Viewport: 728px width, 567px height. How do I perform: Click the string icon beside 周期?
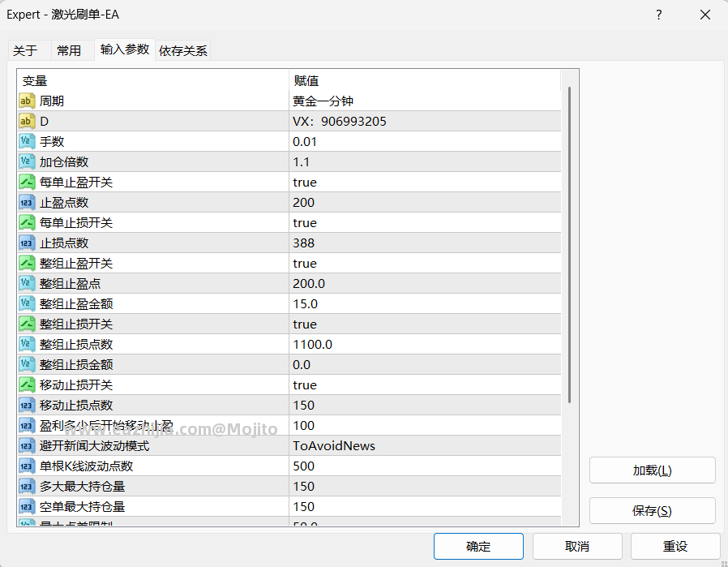pos(27,101)
